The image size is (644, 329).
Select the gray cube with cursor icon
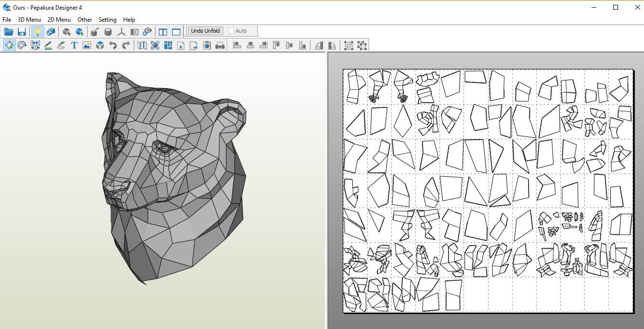click(x=66, y=32)
